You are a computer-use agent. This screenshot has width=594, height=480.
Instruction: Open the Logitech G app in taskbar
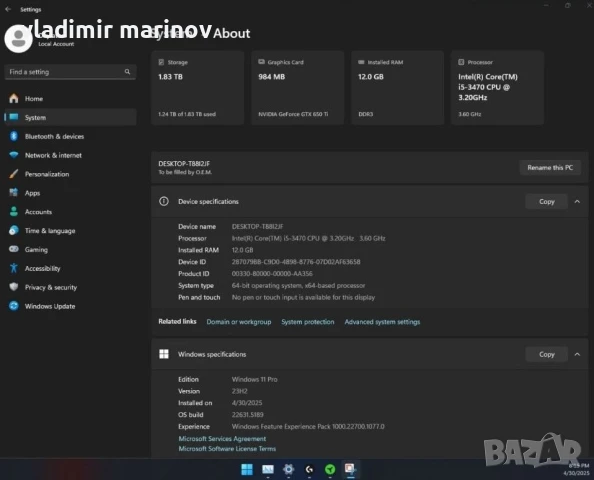click(x=309, y=469)
